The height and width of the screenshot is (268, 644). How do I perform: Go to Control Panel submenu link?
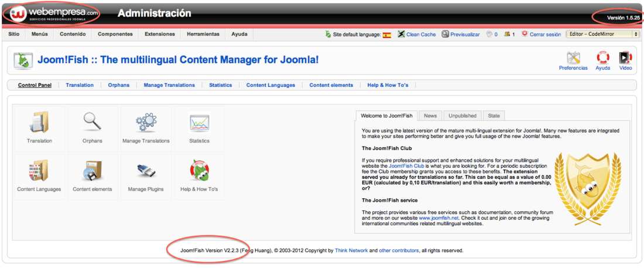click(35, 85)
